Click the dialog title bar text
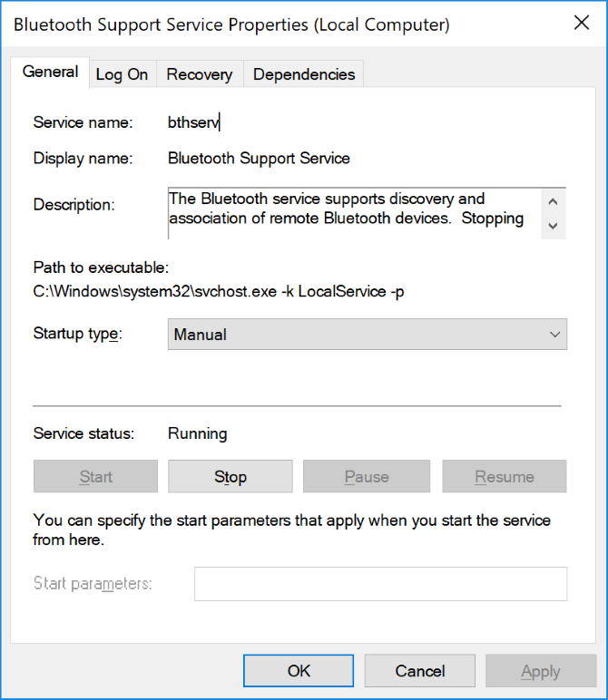608x700 pixels. (231, 24)
